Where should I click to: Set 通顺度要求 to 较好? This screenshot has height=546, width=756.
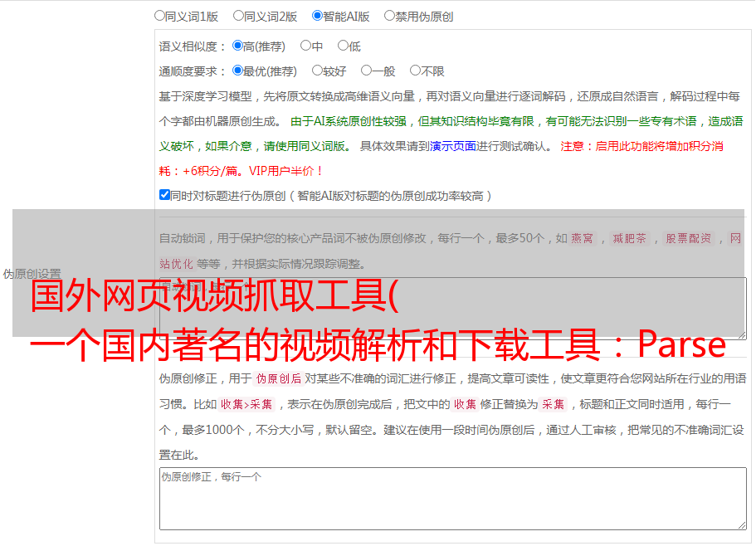317,71
